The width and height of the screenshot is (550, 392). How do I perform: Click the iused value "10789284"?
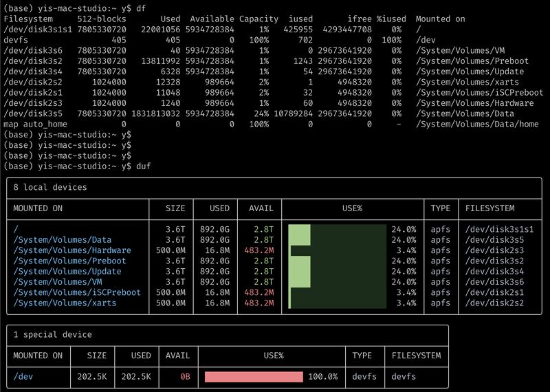[x=293, y=113]
